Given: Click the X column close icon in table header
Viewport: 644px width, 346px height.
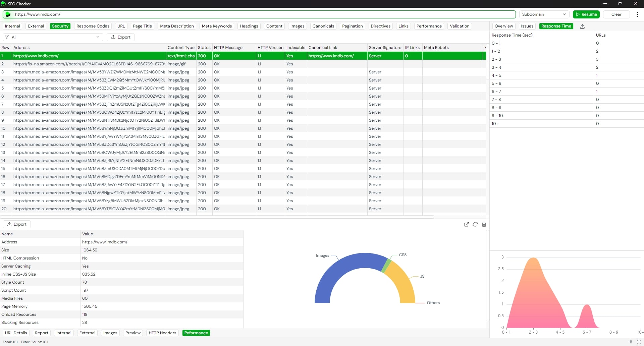Looking at the screenshot, I should click(485, 48).
